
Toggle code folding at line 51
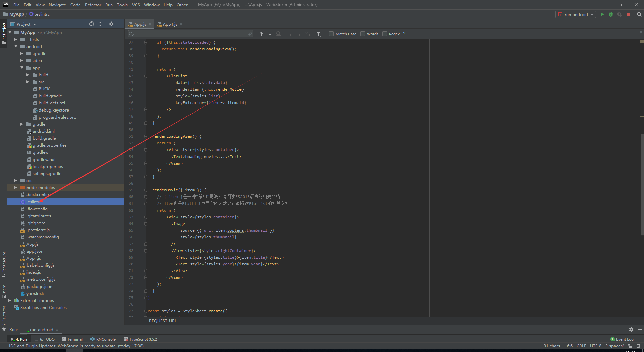(146, 136)
